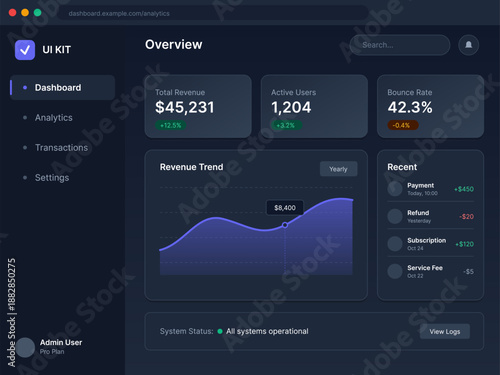This screenshot has height=375, width=500.
Task: Select the Service Fee row label
Action: [x=425, y=268]
